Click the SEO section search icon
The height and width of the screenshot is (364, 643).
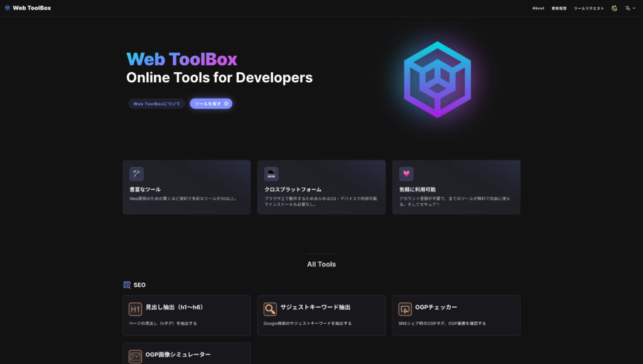click(126, 284)
